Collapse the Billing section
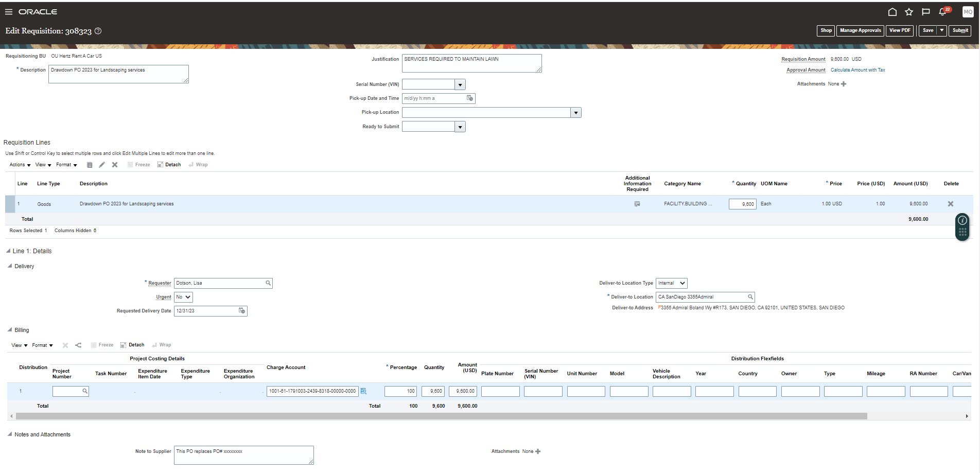This screenshot has width=980, height=473. [x=9, y=330]
